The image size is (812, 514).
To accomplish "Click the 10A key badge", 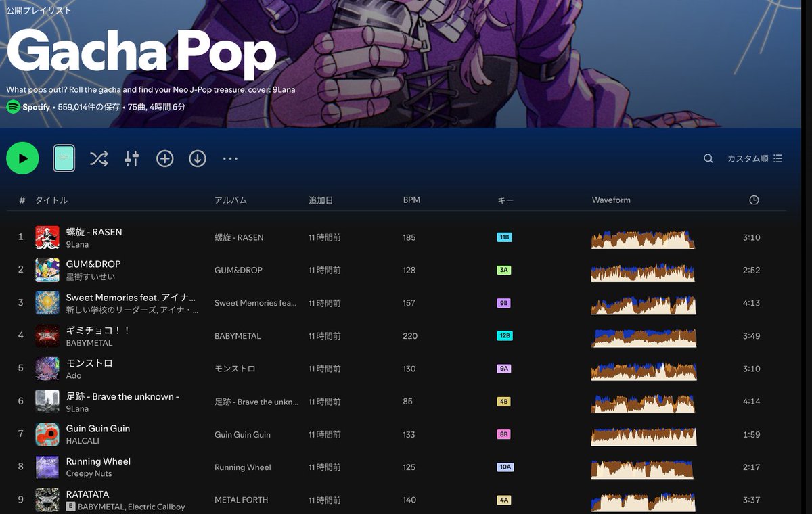I will (x=505, y=467).
